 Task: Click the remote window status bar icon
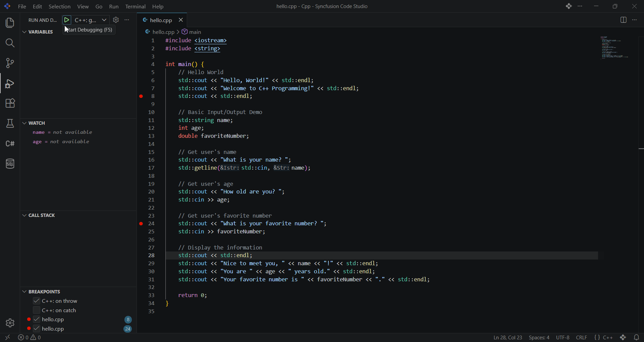pyautogui.click(x=7, y=337)
